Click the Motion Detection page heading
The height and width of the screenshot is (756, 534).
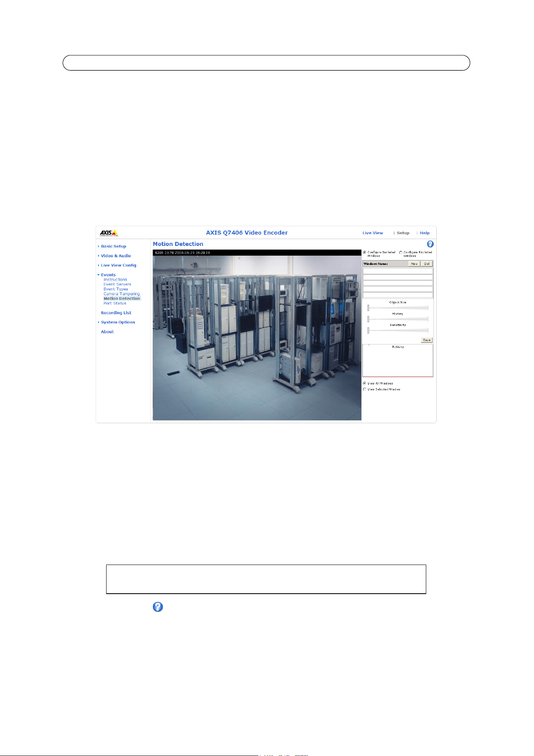pos(178,244)
